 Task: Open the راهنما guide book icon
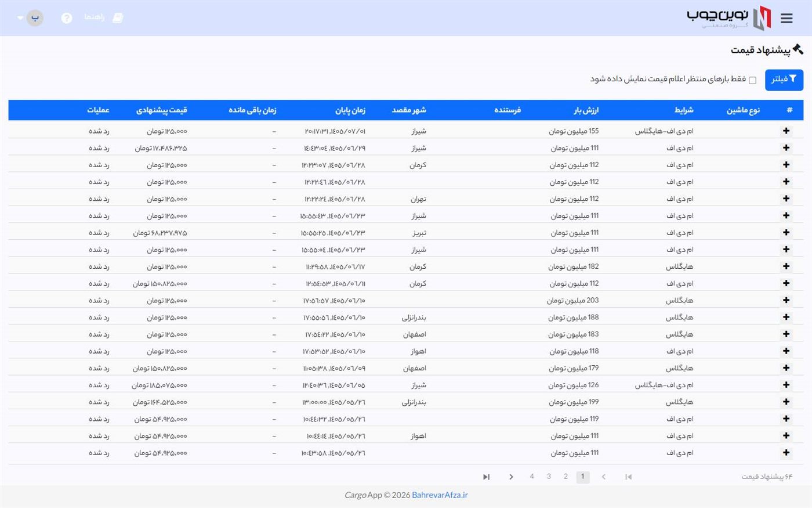pos(118,18)
